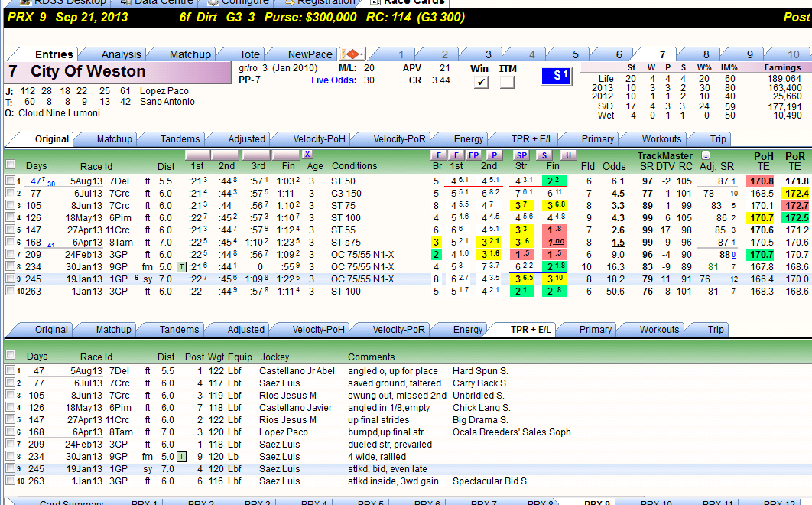The width and height of the screenshot is (812, 505).
Task: Switch to the Analysis tab
Action: click(x=121, y=54)
